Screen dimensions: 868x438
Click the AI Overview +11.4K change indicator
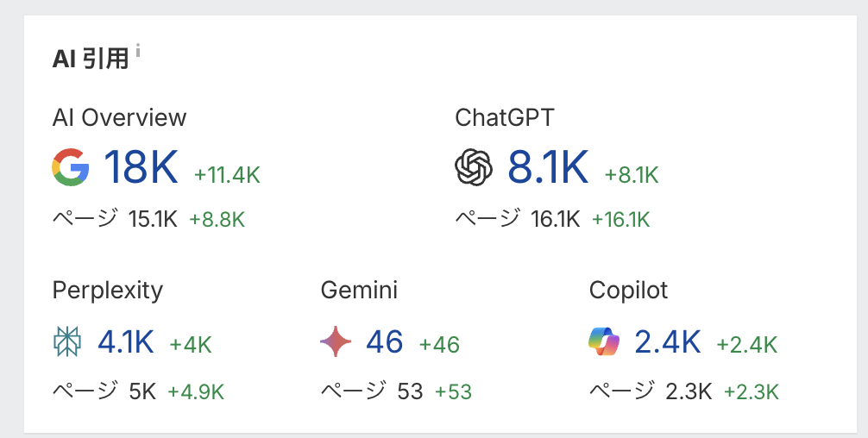(227, 175)
